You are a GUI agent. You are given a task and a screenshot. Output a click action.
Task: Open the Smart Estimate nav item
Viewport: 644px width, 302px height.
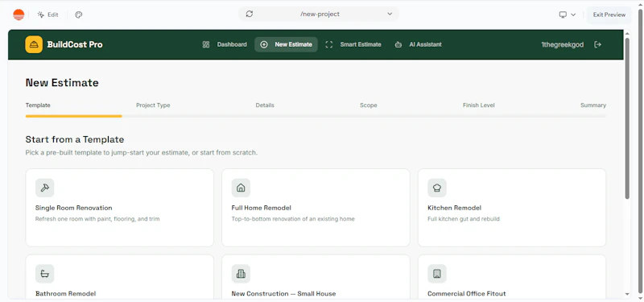[353, 44]
